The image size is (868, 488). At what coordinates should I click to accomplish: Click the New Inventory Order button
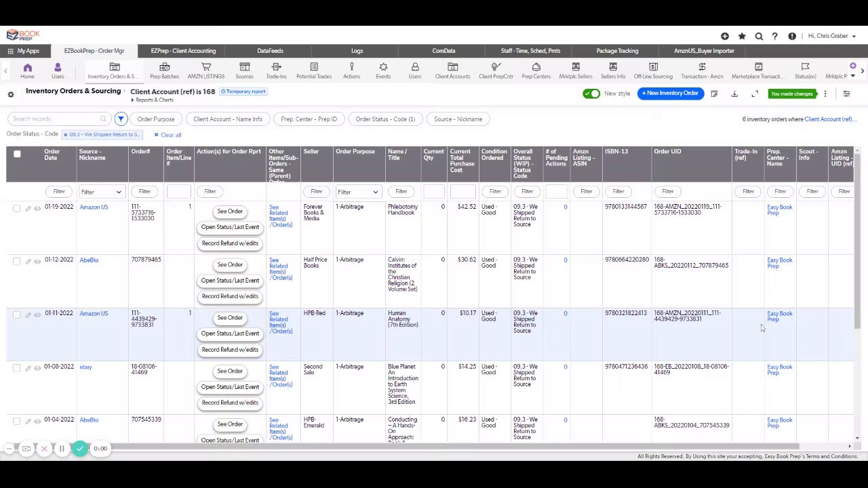click(670, 94)
